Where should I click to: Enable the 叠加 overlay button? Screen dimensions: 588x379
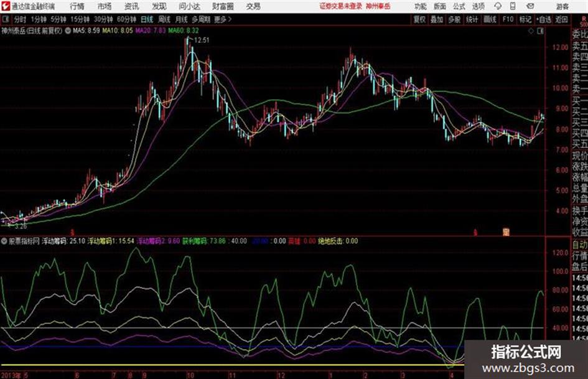[437, 19]
